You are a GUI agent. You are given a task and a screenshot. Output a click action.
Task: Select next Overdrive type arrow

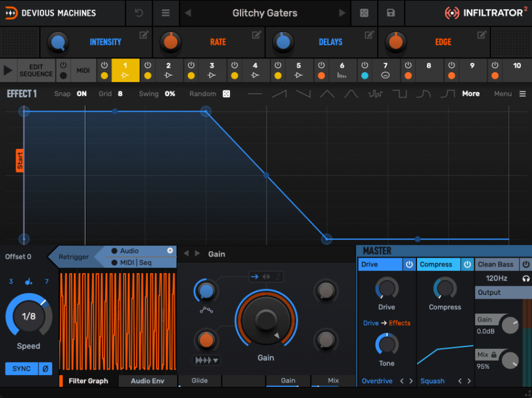pyautogui.click(x=411, y=381)
